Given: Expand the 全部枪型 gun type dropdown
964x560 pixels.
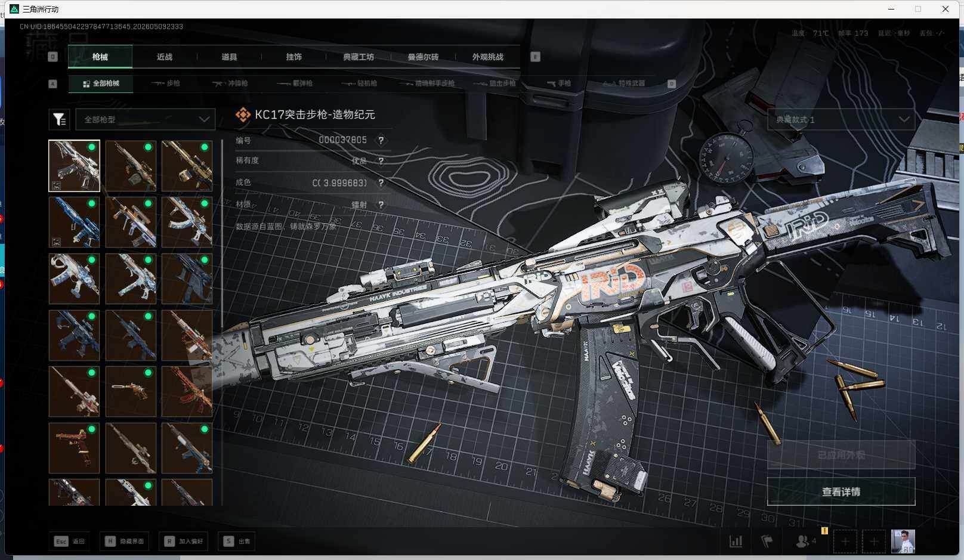Looking at the screenshot, I should (145, 119).
